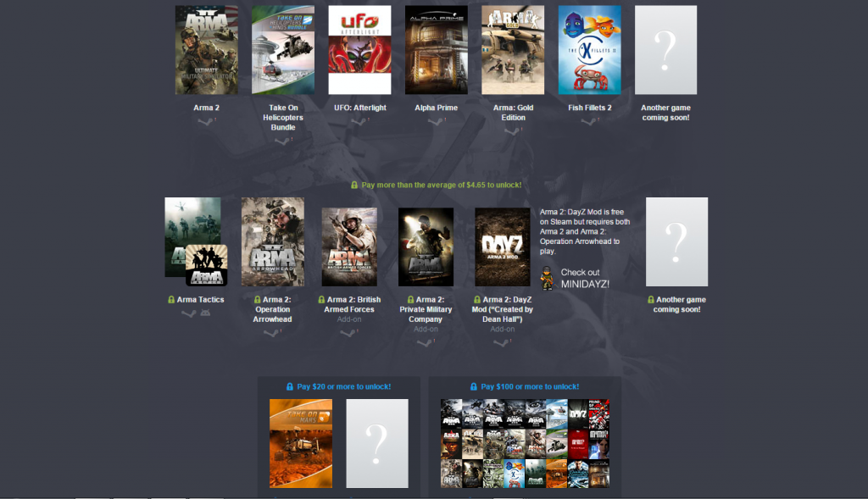
Task: Click the Arma 2: British Armed Forces title
Action: click(x=349, y=304)
